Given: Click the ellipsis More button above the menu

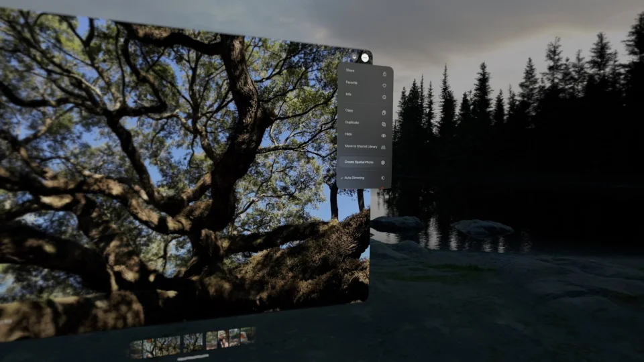Looking at the screenshot, I should pos(364,58).
